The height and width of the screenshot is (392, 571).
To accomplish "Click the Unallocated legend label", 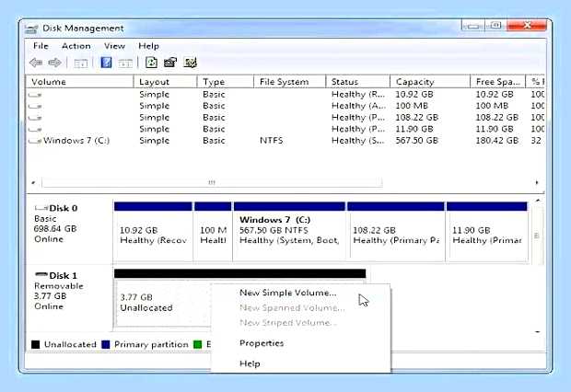I will click(70, 344).
